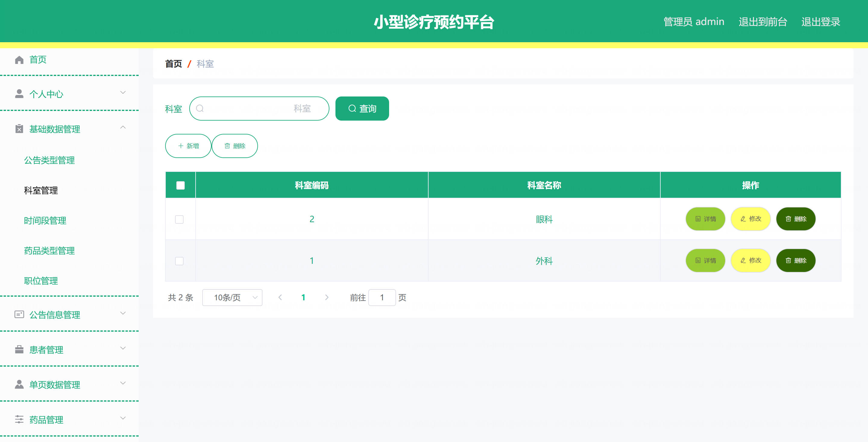Select page 1 in the pagination

(x=303, y=297)
